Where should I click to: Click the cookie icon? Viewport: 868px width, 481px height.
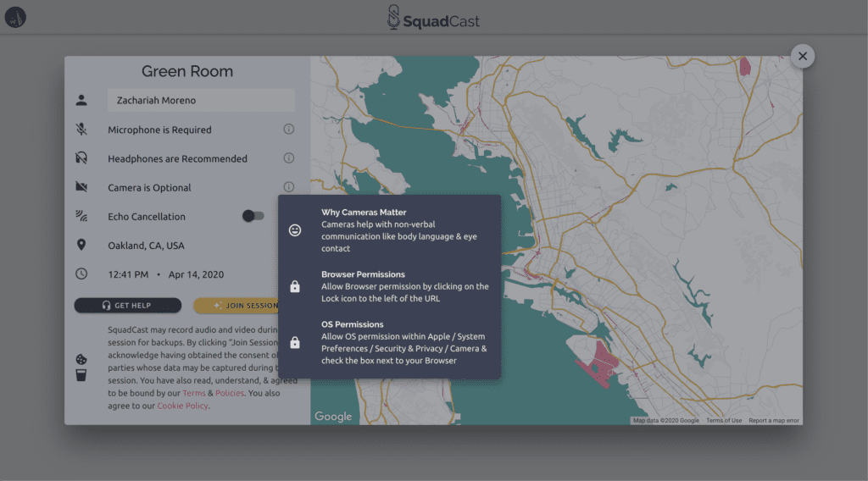81,359
